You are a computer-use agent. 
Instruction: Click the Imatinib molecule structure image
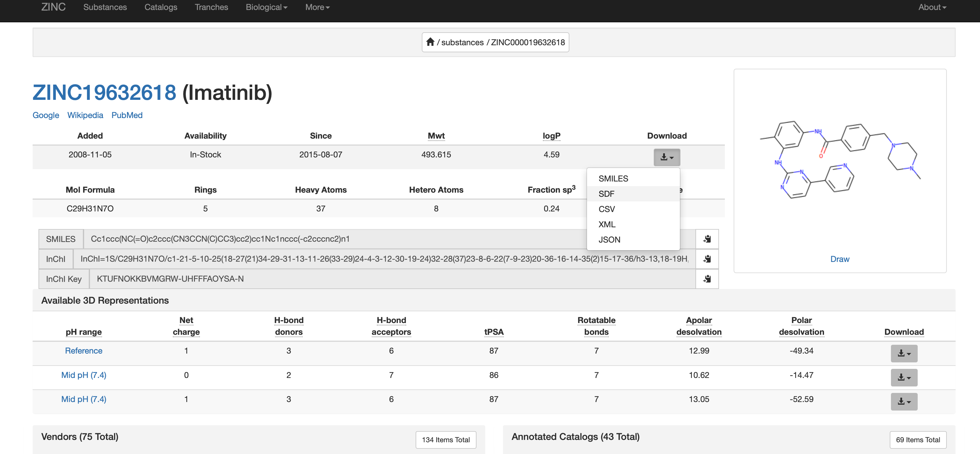click(840, 159)
